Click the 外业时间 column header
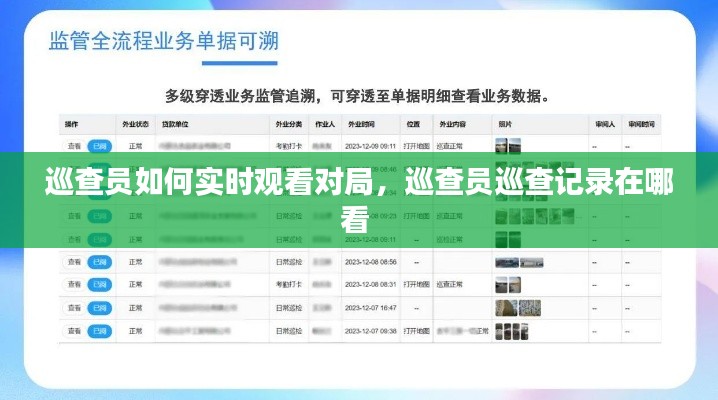This screenshot has width=718, height=400. 361,125
